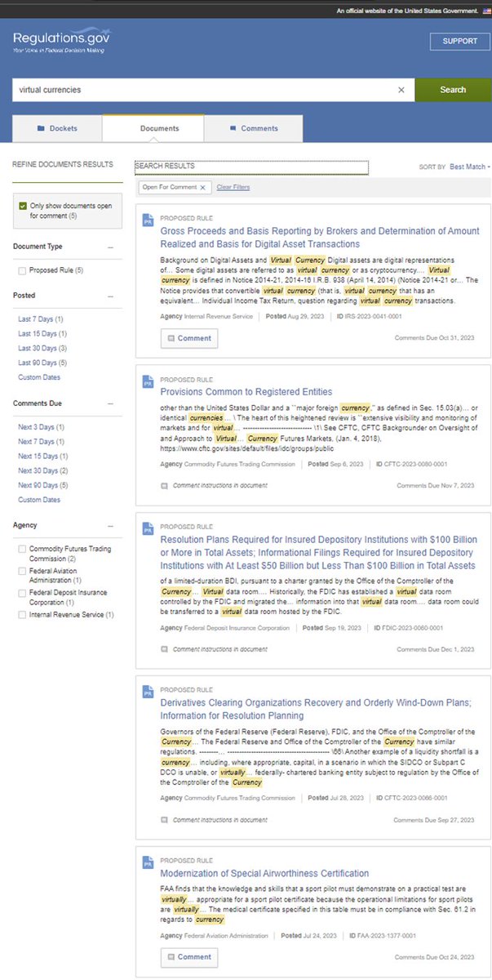
Task: Open Gross Proceeds and Basis Reporting rule
Action: (x=320, y=238)
